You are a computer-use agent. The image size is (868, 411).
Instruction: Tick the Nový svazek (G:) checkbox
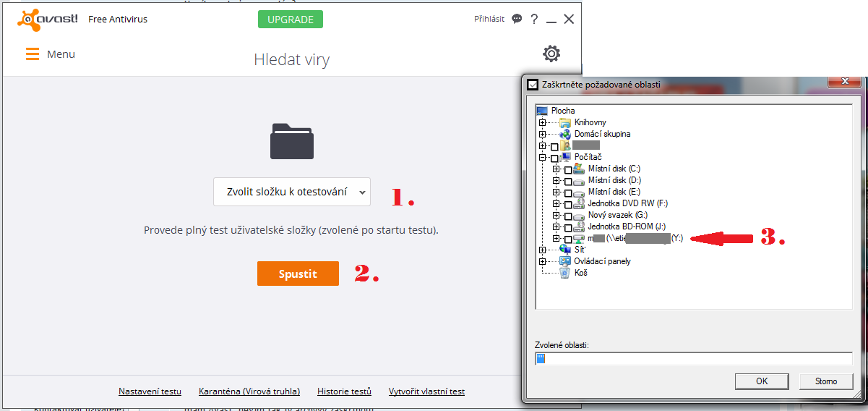568,216
